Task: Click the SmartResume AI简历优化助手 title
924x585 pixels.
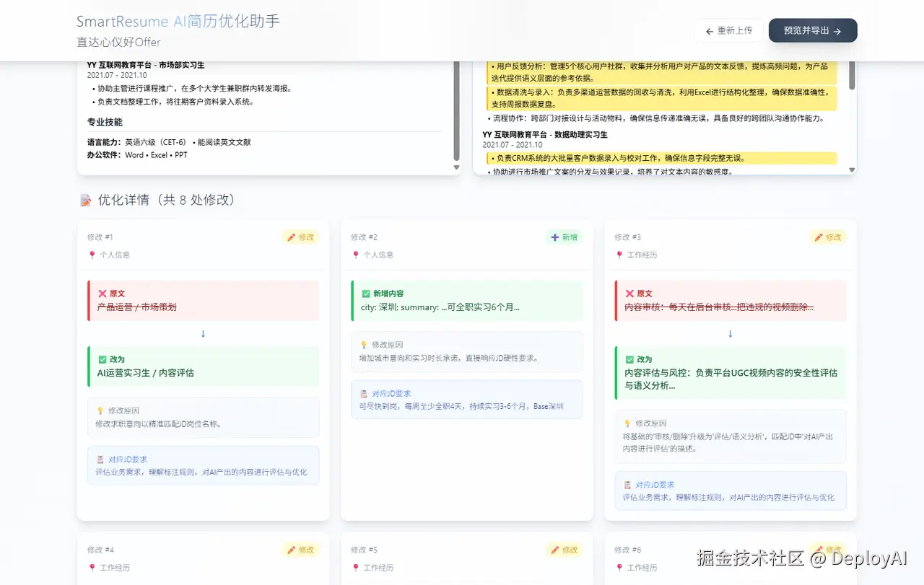Action: [x=178, y=22]
